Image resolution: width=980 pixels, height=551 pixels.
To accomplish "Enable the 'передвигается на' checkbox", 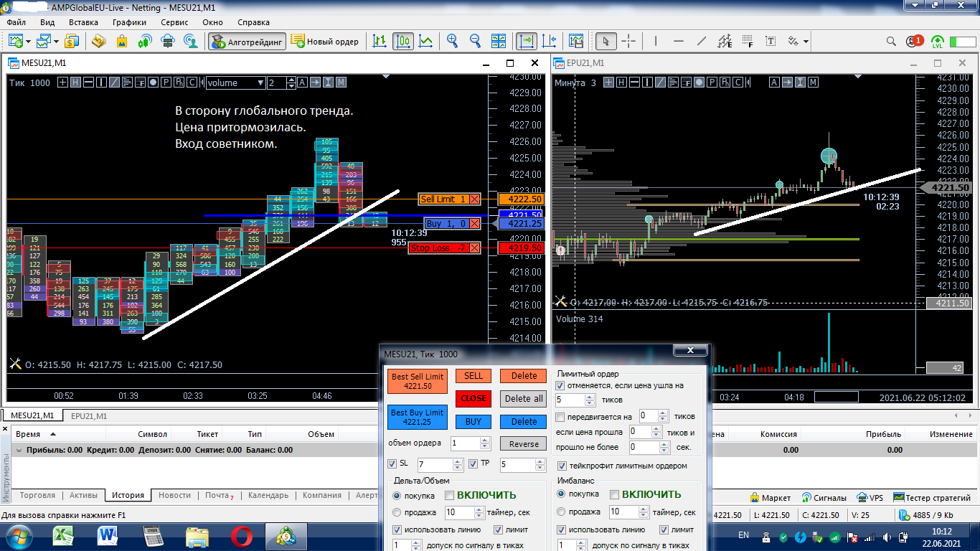I will tap(560, 416).
